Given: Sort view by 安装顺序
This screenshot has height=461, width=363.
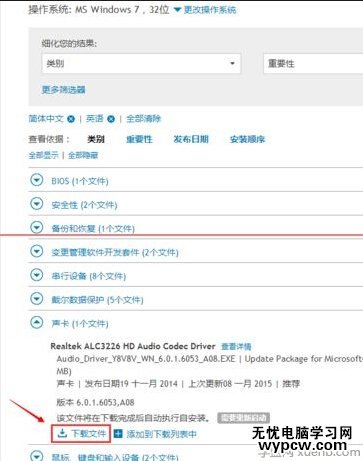Looking at the screenshot, I should (247, 139).
